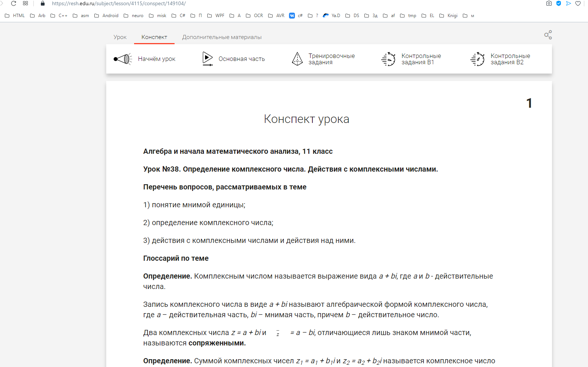The height and width of the screenshot is (367, 588).
Task: Open the asm bookmarks folder
Action: [81, 16]
